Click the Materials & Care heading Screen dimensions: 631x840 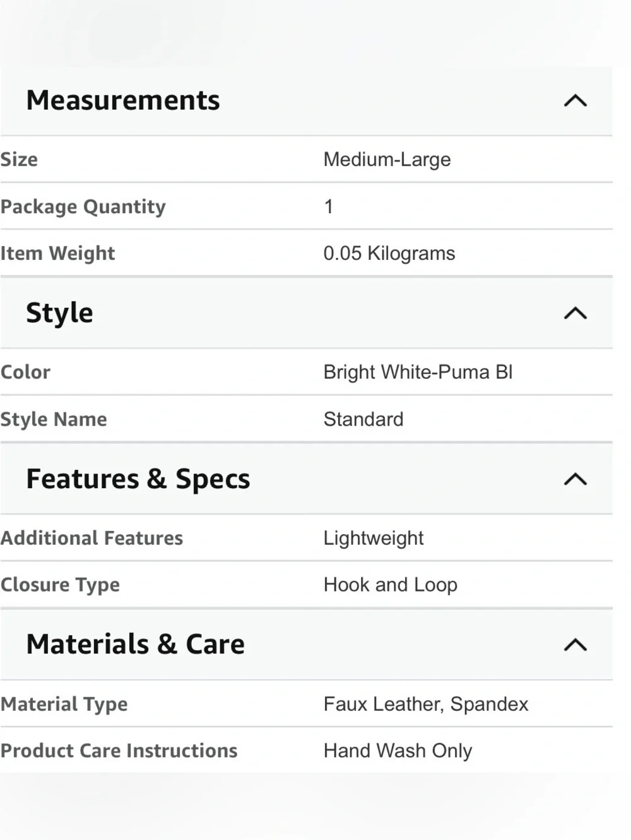coord(136,645)
